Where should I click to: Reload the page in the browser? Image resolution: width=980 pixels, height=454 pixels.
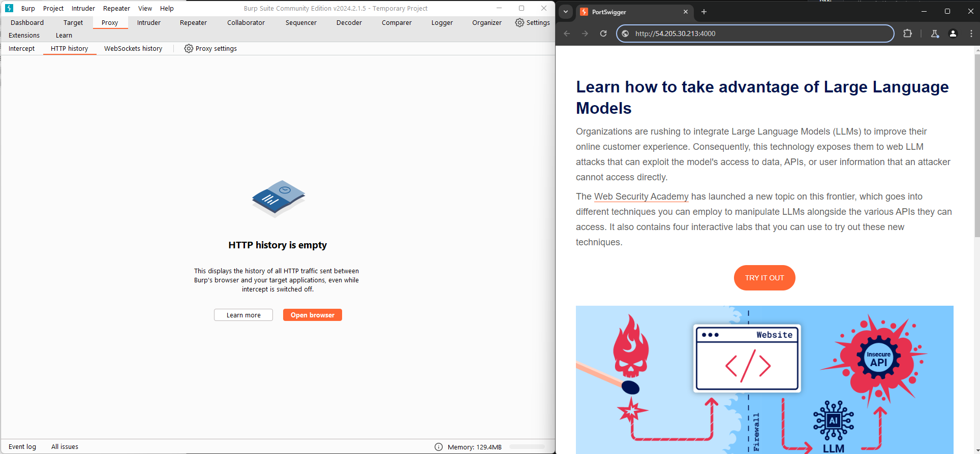coord(603,34)
